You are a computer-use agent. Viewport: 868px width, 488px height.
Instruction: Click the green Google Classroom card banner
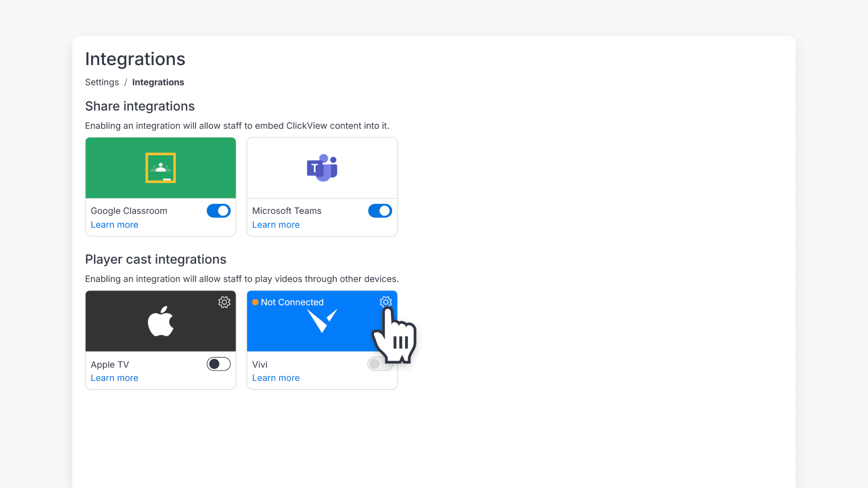[x=122, y=149]
